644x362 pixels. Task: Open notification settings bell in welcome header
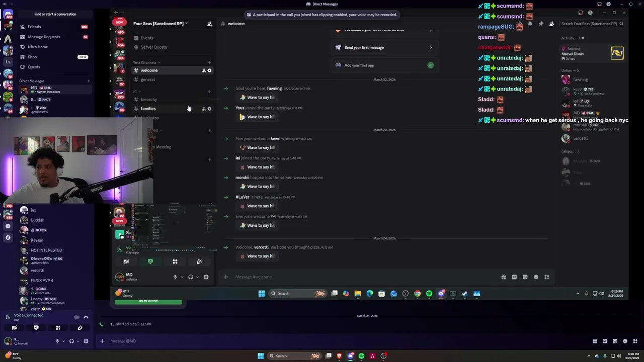pyautogui.click(x=530, y=24)
